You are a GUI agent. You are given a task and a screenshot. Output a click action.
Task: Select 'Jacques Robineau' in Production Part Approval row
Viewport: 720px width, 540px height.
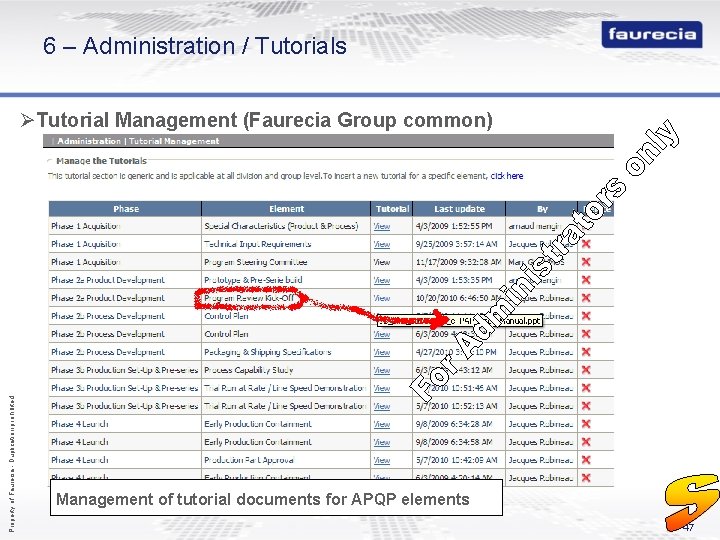pyautogui.click(x=540, y=460)
